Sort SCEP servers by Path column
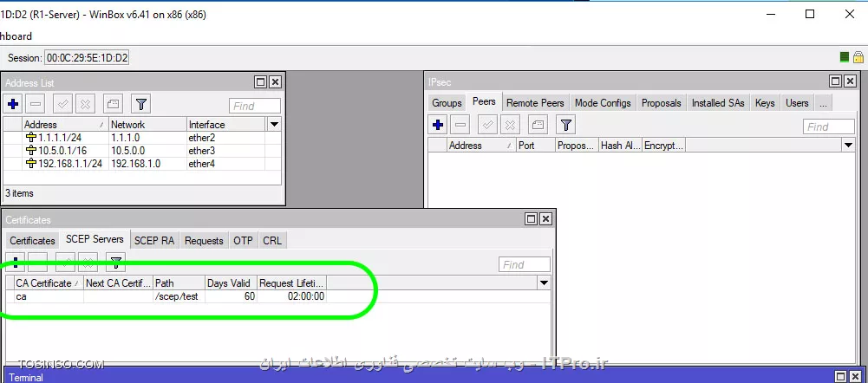 click(179, 283)
